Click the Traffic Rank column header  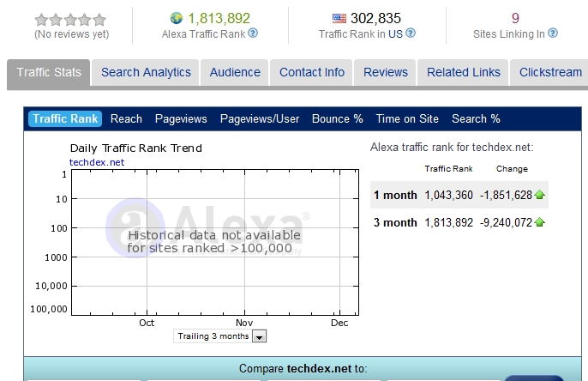coord(448,169)
